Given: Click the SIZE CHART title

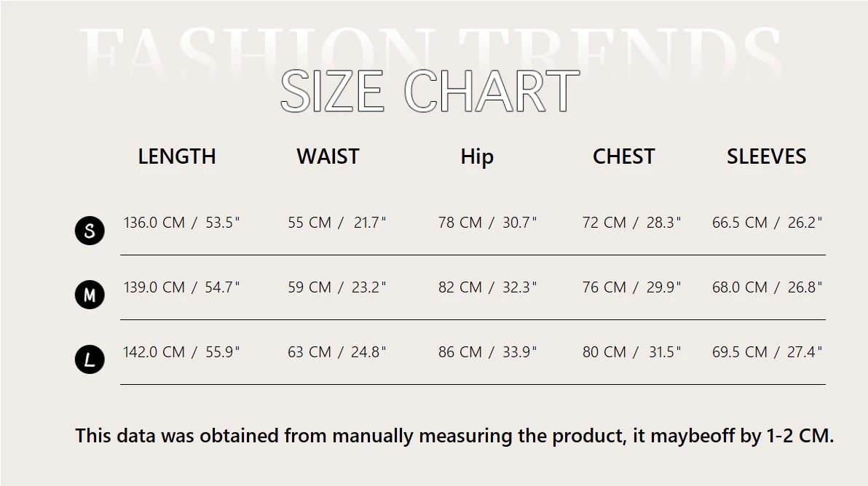Looking at the screenshot, I should [430, 92].
